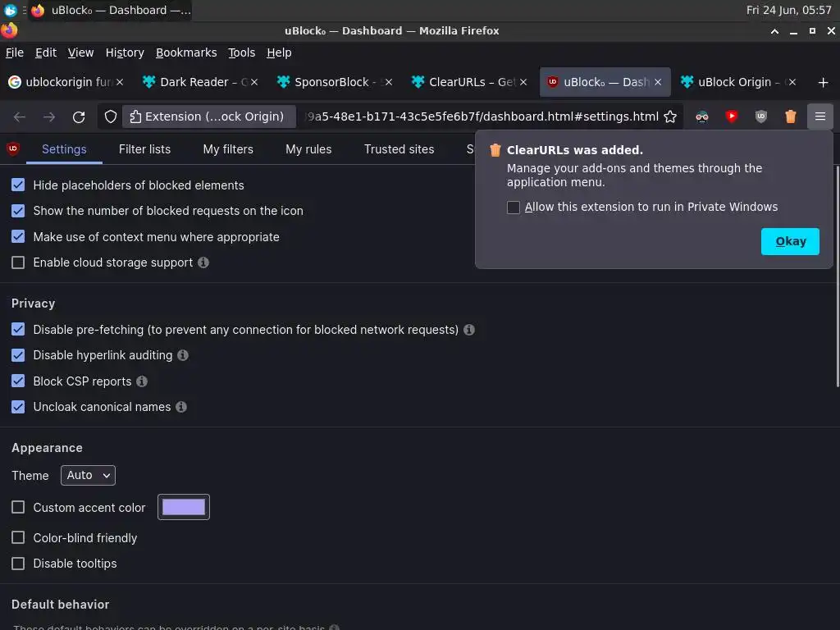Open the SponsorBlock toolbar extension icon
This screenshot has width=840, height=630.
pyautogui.click(x=731, y=116)
